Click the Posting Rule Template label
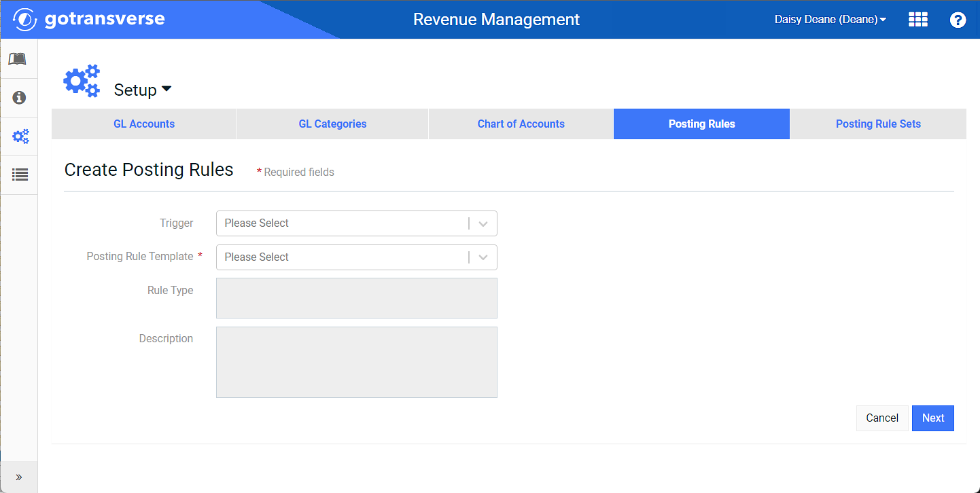This screenshot has height=493, width=980. [140, 257]
